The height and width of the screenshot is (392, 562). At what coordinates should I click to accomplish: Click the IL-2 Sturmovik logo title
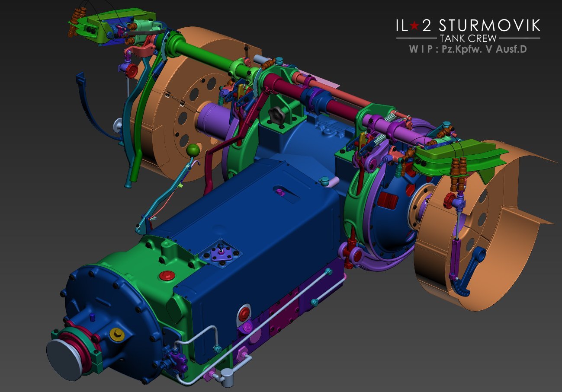coord(468,26)
